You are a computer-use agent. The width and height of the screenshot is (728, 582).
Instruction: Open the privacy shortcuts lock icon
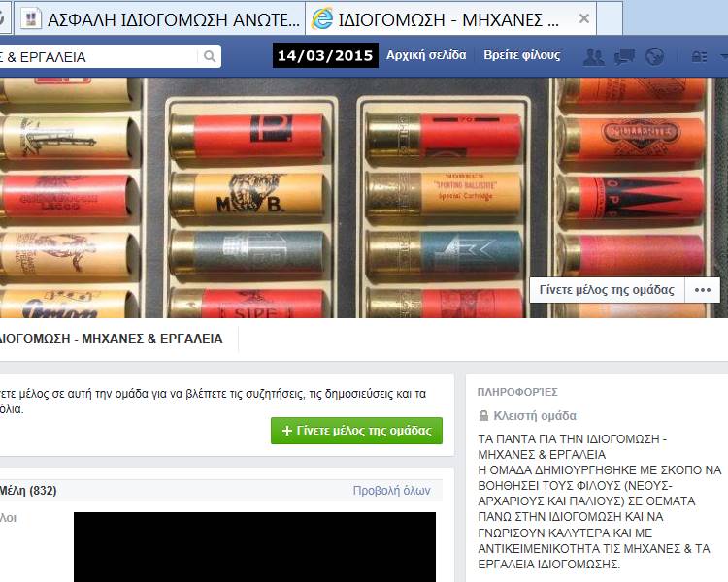[x=699, y=56]
